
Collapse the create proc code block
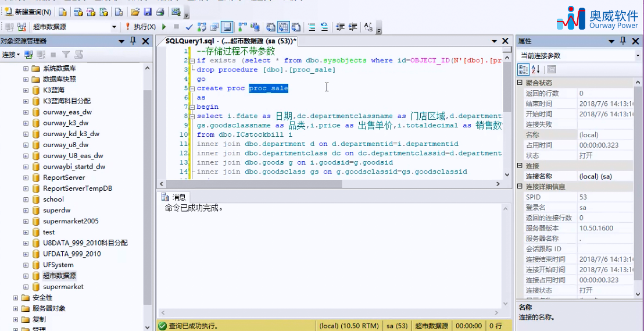(x=191, y=88)
